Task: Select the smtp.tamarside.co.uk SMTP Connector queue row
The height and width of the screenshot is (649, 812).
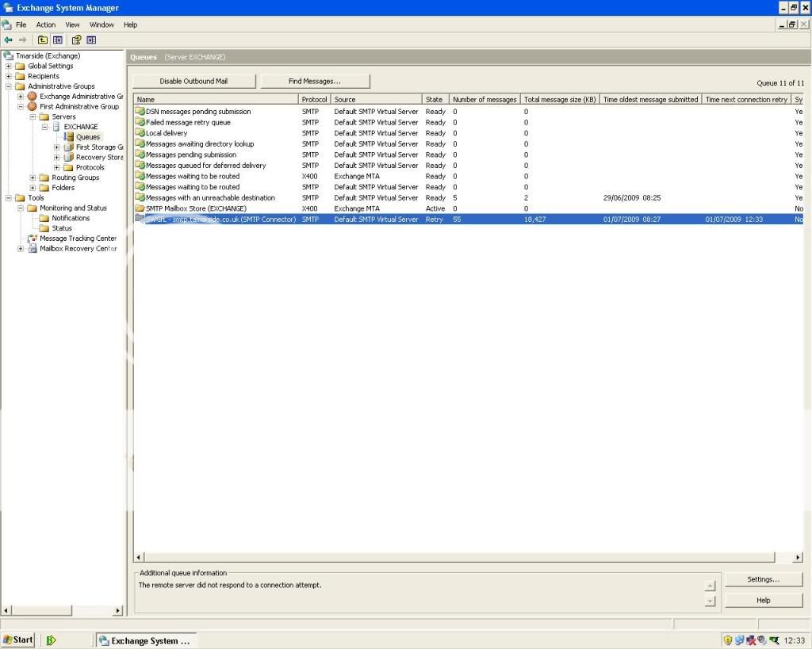Action: (x=469, y=220)
